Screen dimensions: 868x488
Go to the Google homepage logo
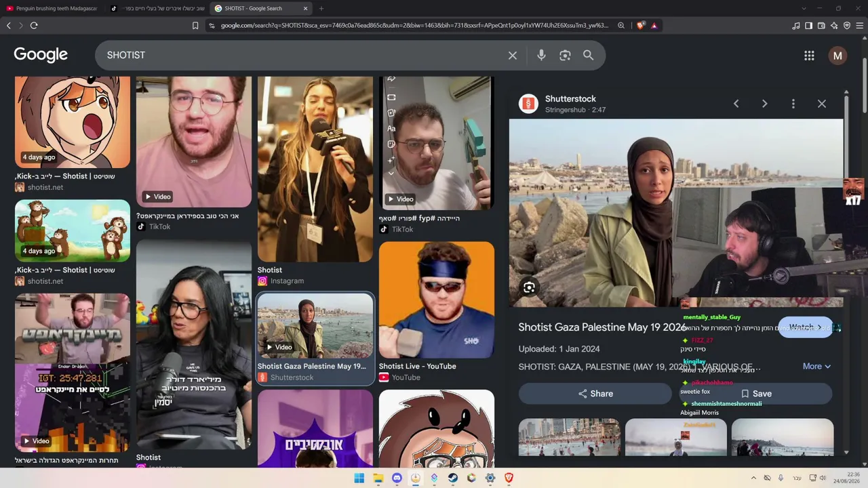(x=41, y=55)
